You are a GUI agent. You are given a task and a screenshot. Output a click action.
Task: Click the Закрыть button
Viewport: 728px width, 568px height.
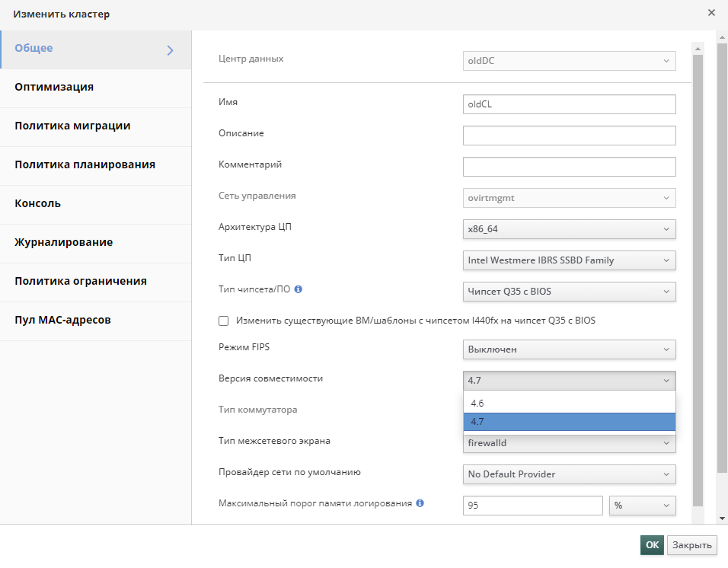[x=691, y=545]
